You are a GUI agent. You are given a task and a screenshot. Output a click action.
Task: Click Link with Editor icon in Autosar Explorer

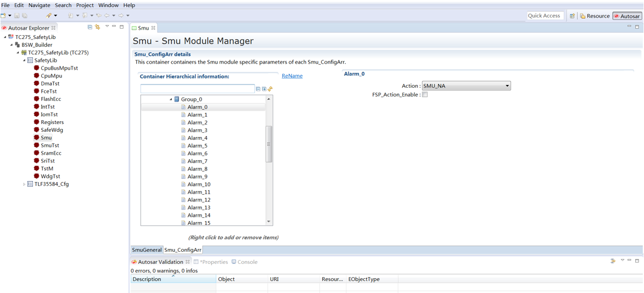(97, 27)
